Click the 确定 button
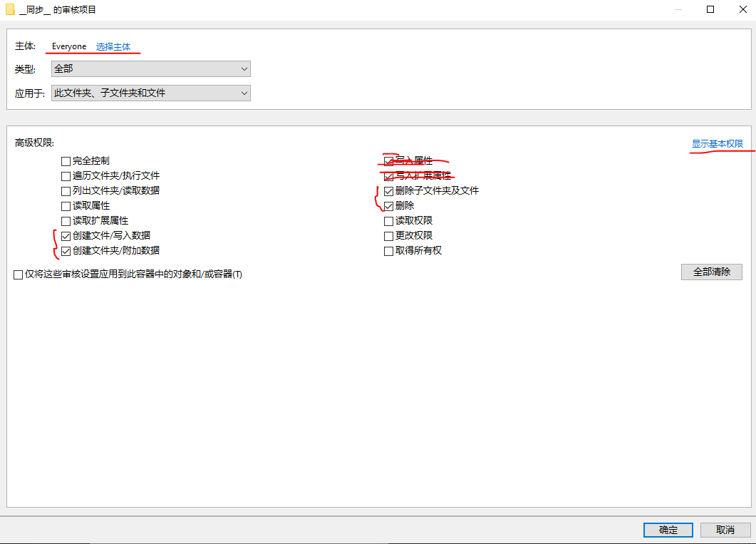 (668, 530)
